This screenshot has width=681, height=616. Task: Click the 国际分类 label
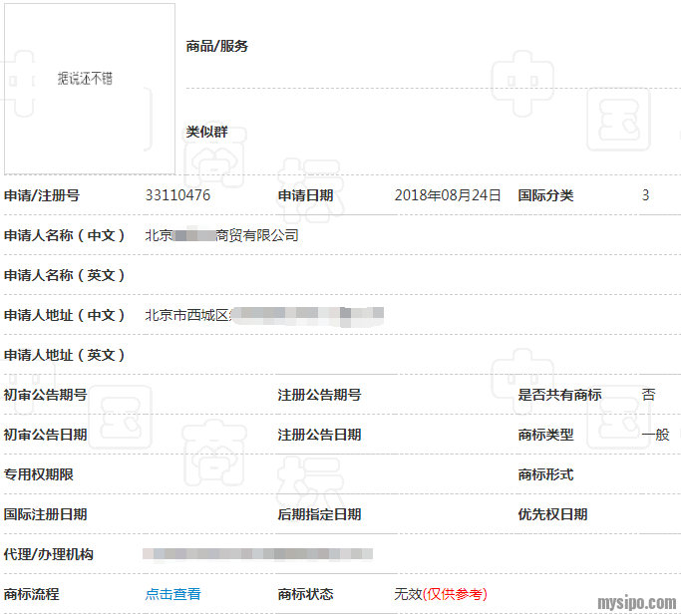(545, 195)
